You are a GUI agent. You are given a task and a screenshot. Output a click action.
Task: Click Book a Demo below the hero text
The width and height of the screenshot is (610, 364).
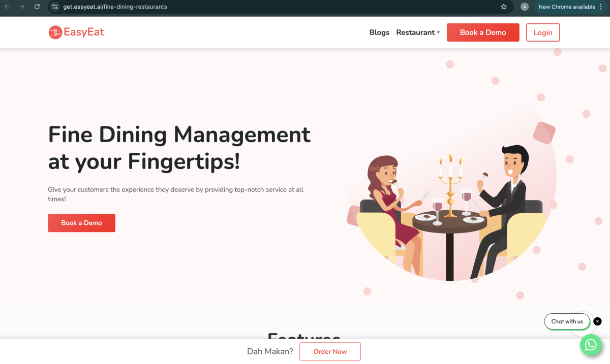[81, 223]
